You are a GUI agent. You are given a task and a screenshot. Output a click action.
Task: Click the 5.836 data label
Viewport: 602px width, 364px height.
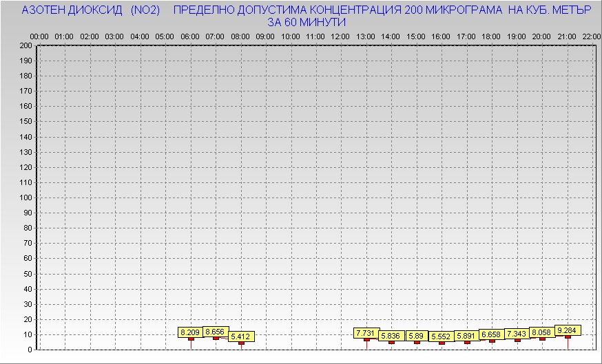click(391, 336)
